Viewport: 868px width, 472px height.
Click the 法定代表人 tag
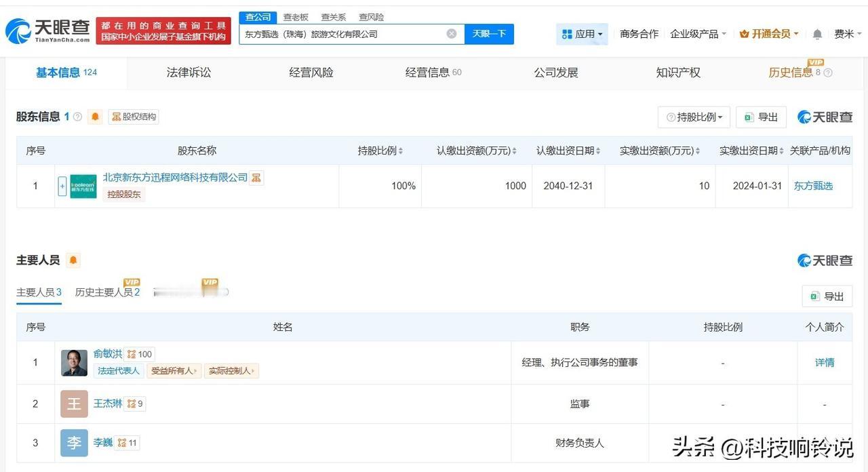tap(119, 371)
